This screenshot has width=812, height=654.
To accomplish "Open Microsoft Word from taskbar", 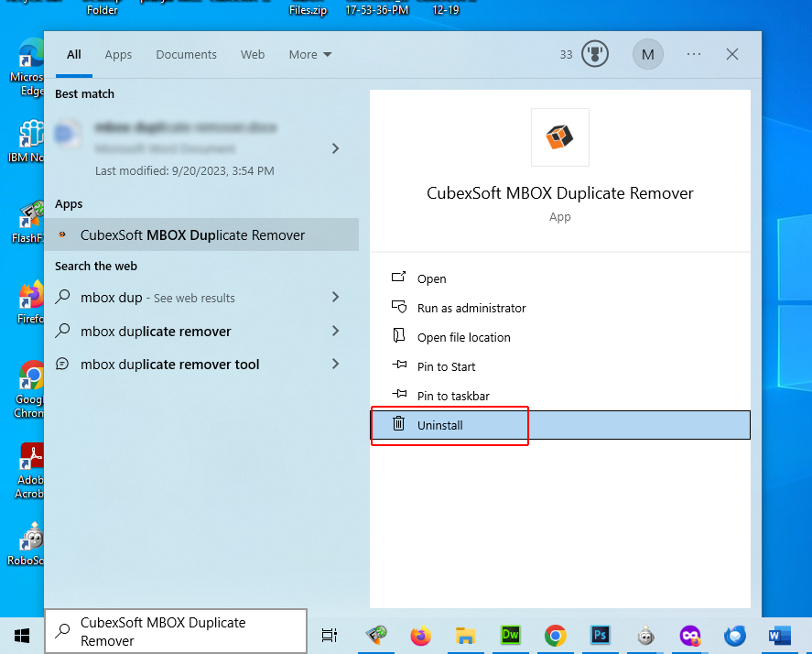I will pyautogui.click(x=779, y=636).
